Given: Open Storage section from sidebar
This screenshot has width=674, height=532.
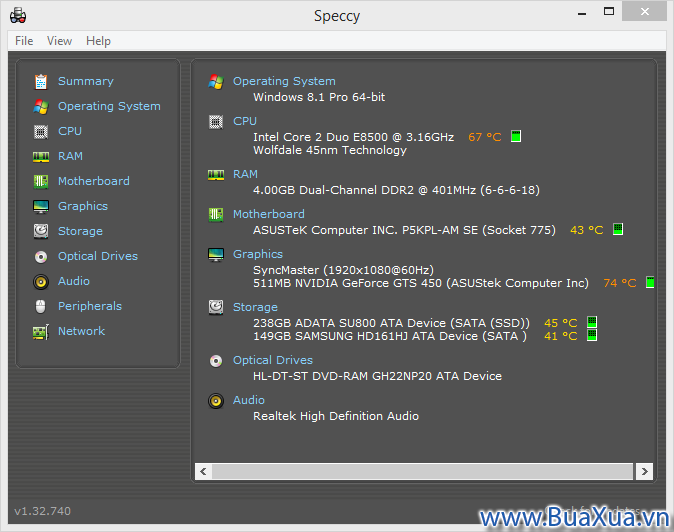Looking at the screenshot, I should [80, 231].
